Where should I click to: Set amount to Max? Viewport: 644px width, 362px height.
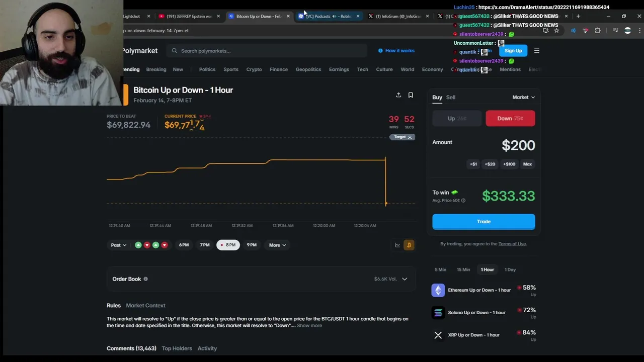[527, 164]
